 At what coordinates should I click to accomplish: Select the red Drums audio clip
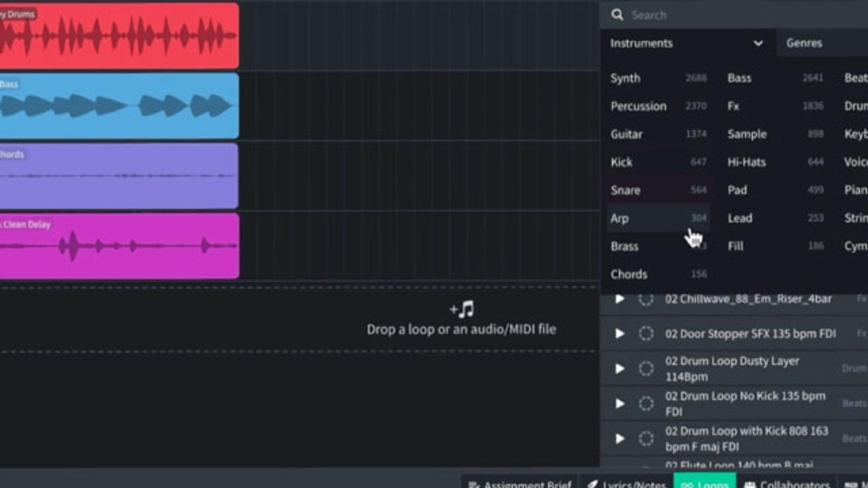119,36
